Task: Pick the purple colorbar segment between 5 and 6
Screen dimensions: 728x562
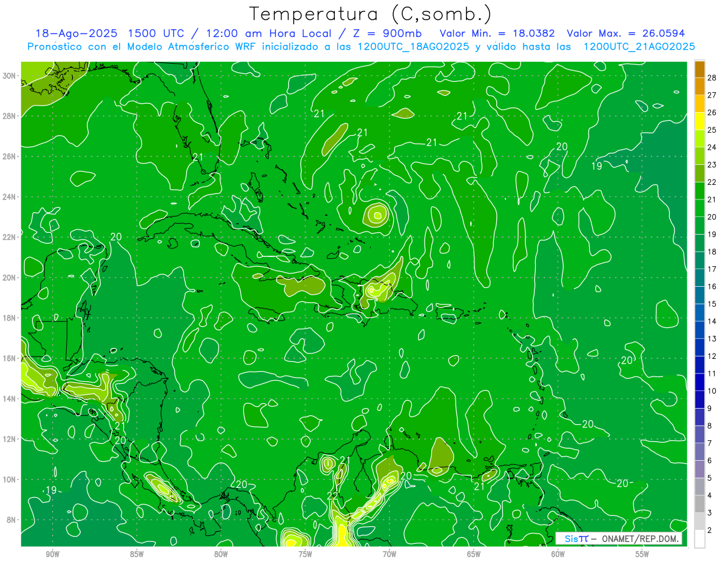Action: tap(699, 470)
